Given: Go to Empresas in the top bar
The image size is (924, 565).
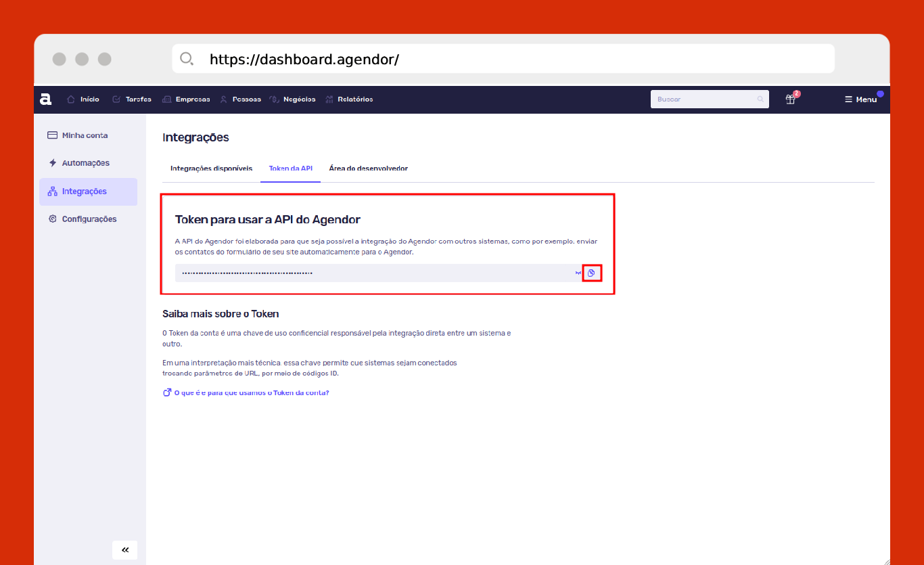Looking at the screenshot, I should pos(187,99).
